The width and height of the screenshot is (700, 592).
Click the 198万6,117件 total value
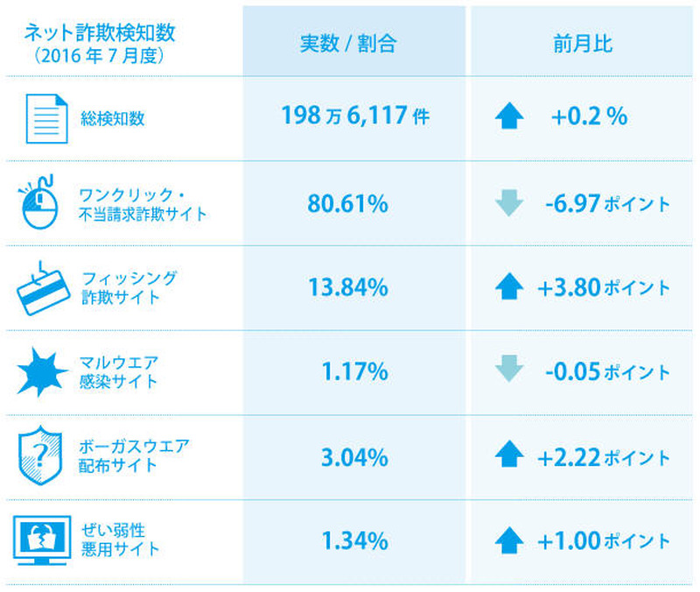(x=354, y=116)
